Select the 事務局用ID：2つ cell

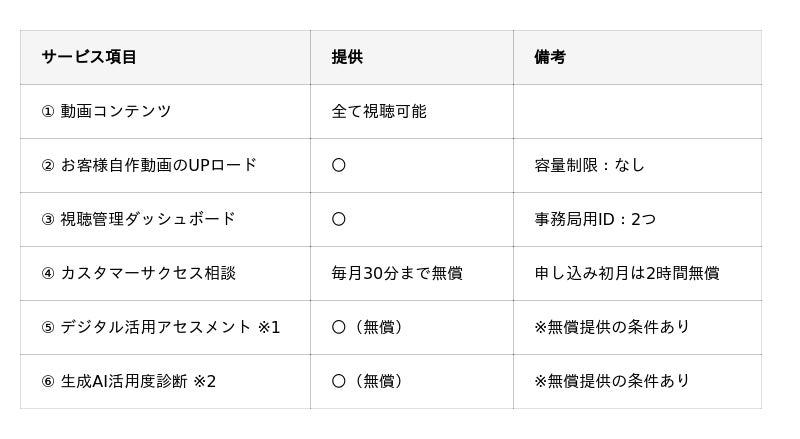point(595,219)
